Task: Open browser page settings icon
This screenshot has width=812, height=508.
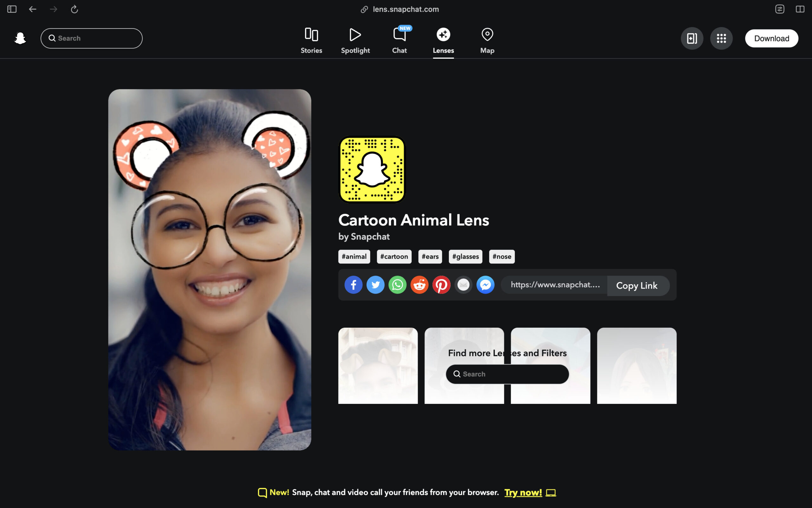Action: point(780,9)
